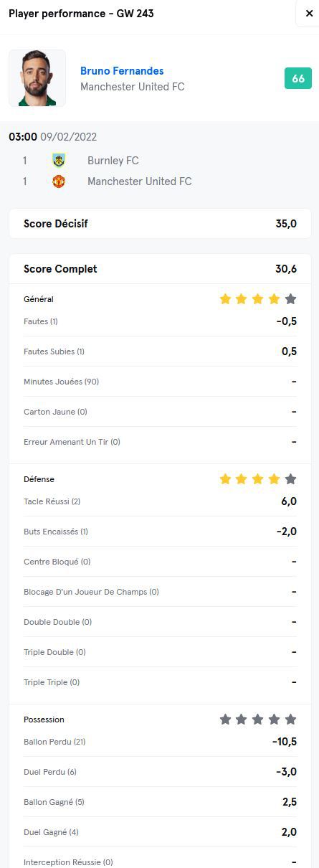The width and height of the screenshot is (319, 868).
Task: Click the Défense section label
Action: click(x=39, y=479)
